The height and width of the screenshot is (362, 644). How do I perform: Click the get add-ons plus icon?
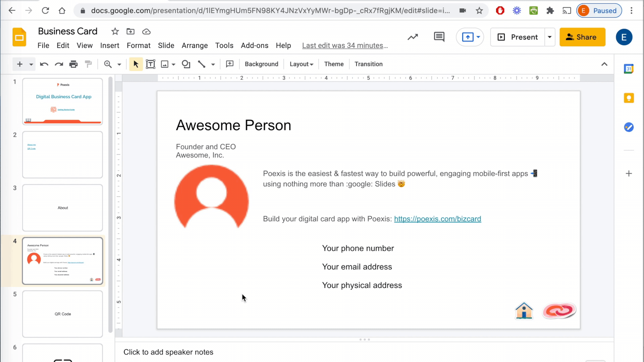click(x=629, y=173)
